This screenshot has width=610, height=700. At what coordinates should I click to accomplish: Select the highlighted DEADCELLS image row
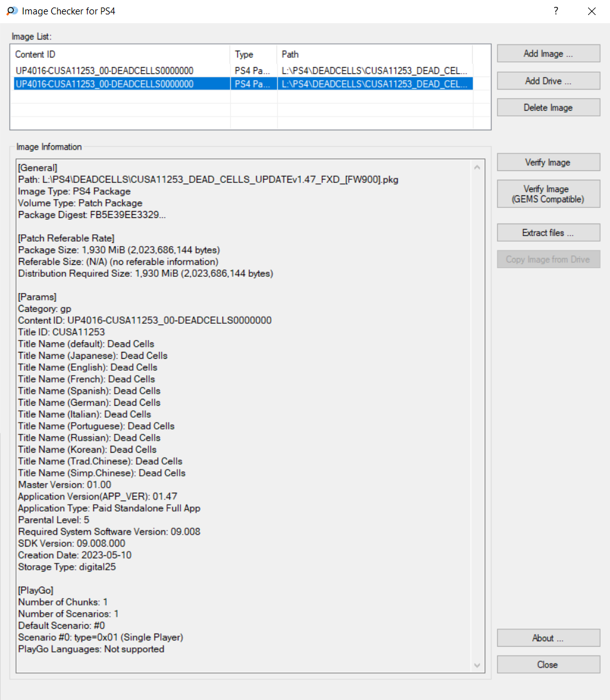click(x=244, y=84)
